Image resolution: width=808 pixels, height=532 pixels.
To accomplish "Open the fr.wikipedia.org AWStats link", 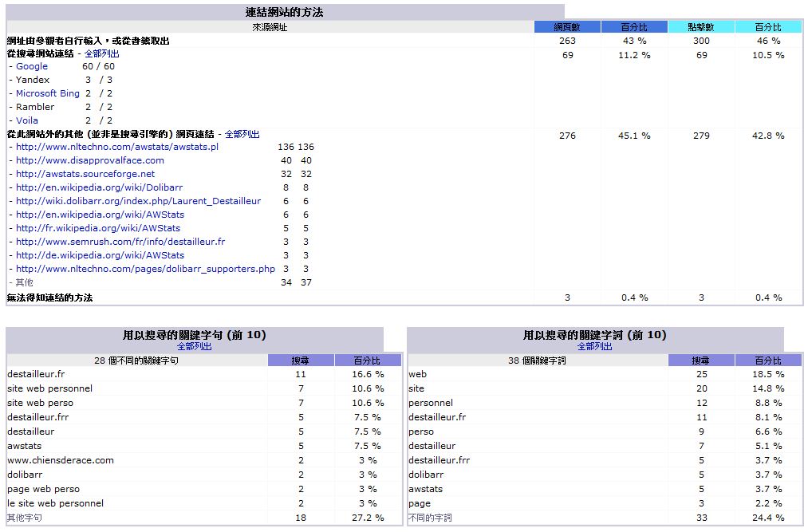I will (x=98, y=228).
